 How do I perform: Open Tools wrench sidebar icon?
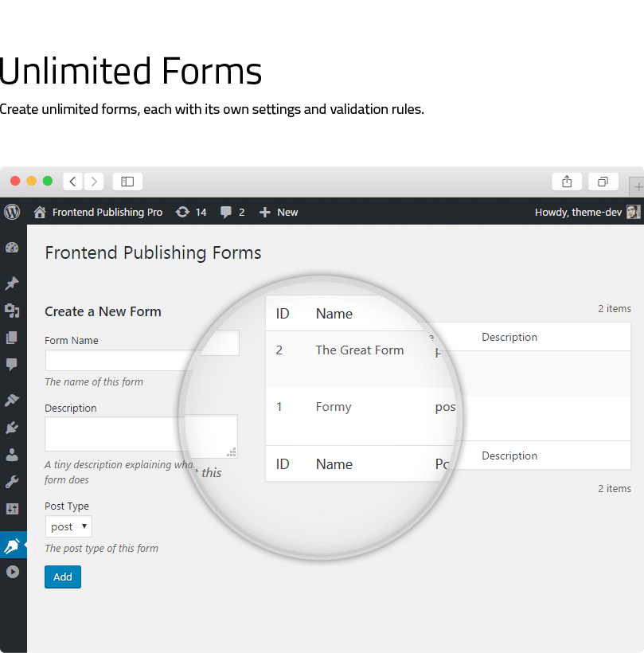(x=12, y=482)
